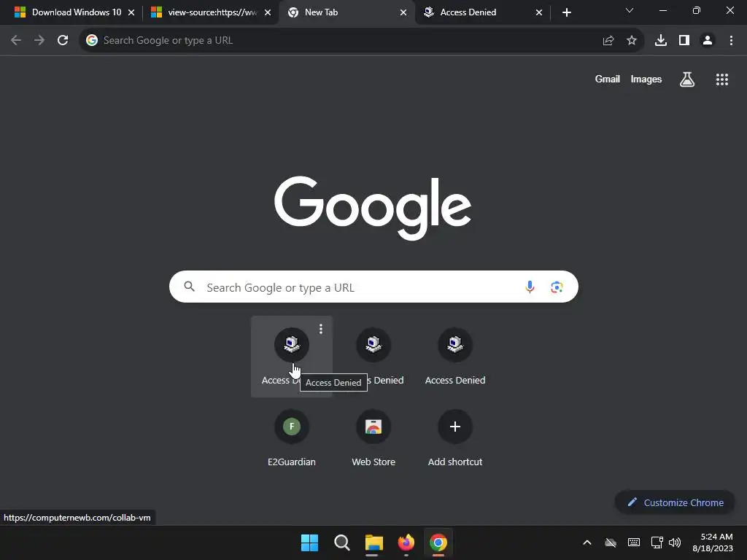Open Chrome's three-dot menu

731,41
